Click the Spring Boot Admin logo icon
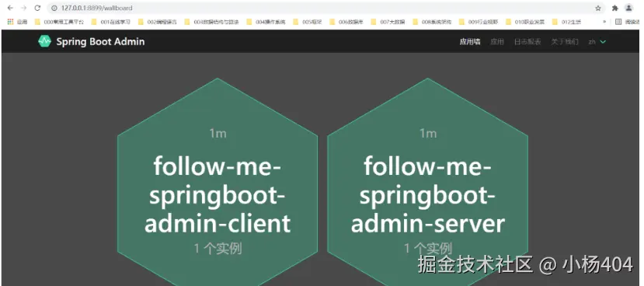The image size is (644, 286). tap(44, 41)
